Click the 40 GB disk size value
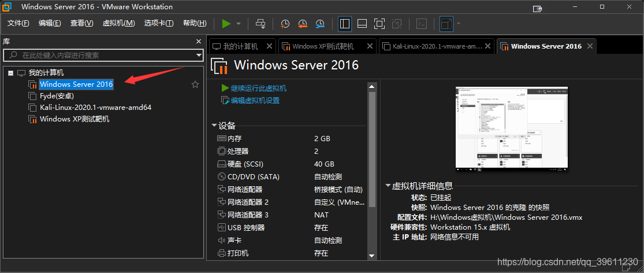 click(324, 164)
